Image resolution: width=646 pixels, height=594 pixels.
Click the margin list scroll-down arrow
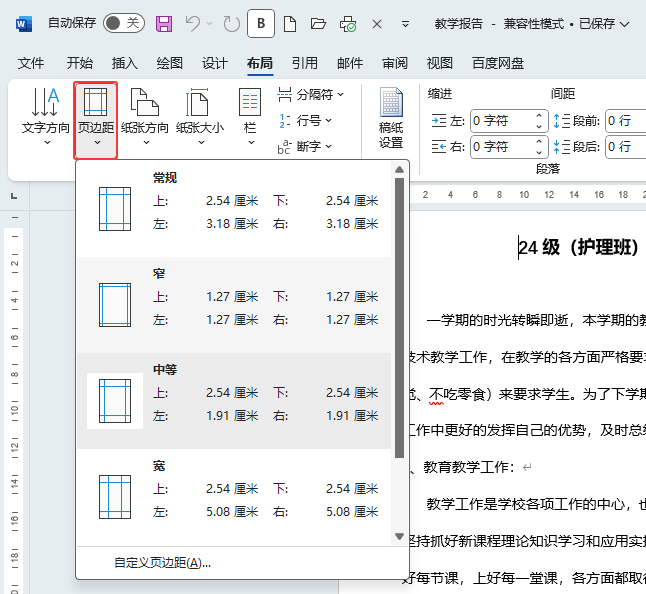[399, 536]
